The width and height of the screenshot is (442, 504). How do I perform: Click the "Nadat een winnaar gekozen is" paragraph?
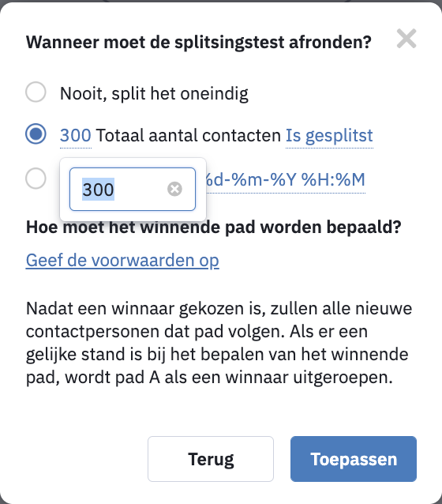[x=219, y=343]
